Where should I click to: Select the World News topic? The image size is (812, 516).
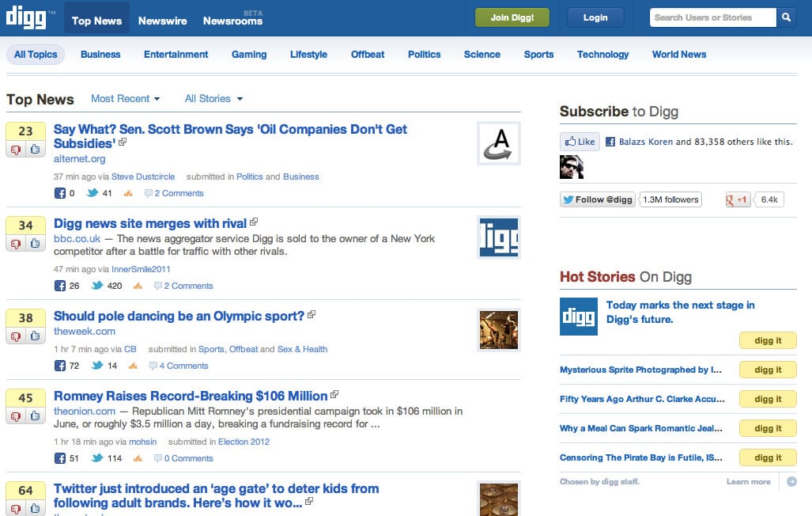(x=679, y=55)
